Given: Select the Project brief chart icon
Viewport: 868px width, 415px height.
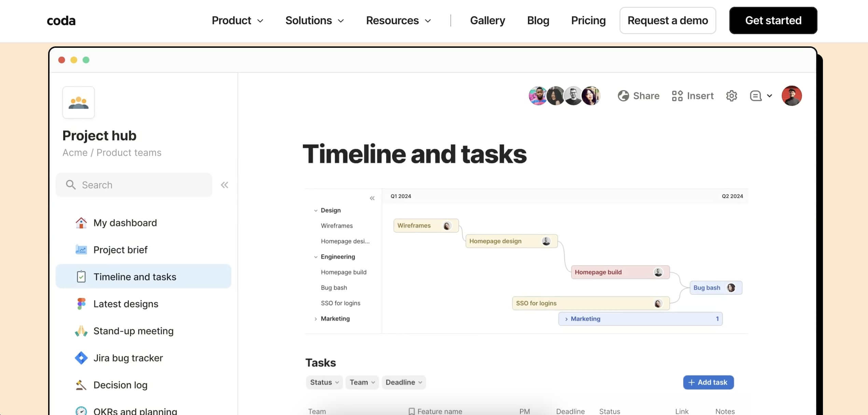Looking at the screenshot, I should 81,249.
